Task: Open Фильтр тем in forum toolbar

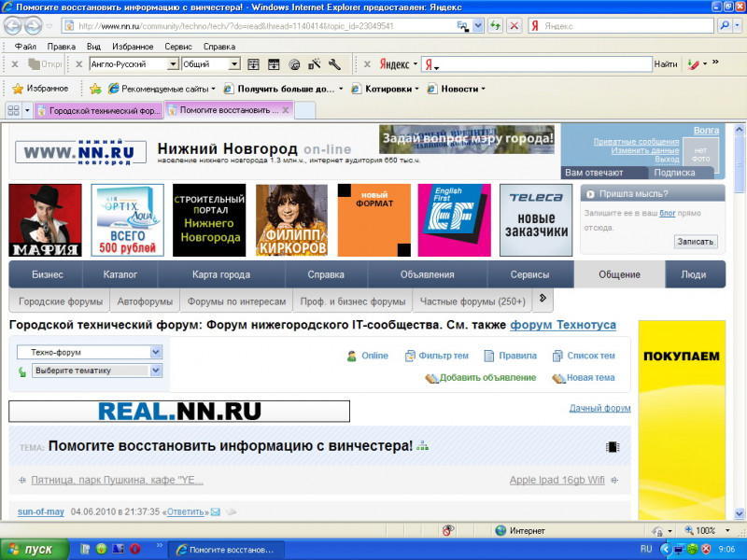Action: [x=436, y=356]
